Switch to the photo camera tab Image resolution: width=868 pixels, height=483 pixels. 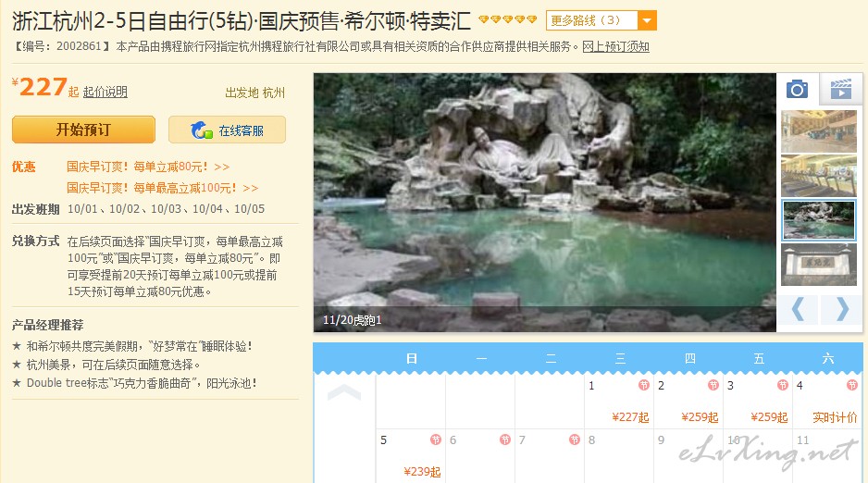click(x=797, y=89)
